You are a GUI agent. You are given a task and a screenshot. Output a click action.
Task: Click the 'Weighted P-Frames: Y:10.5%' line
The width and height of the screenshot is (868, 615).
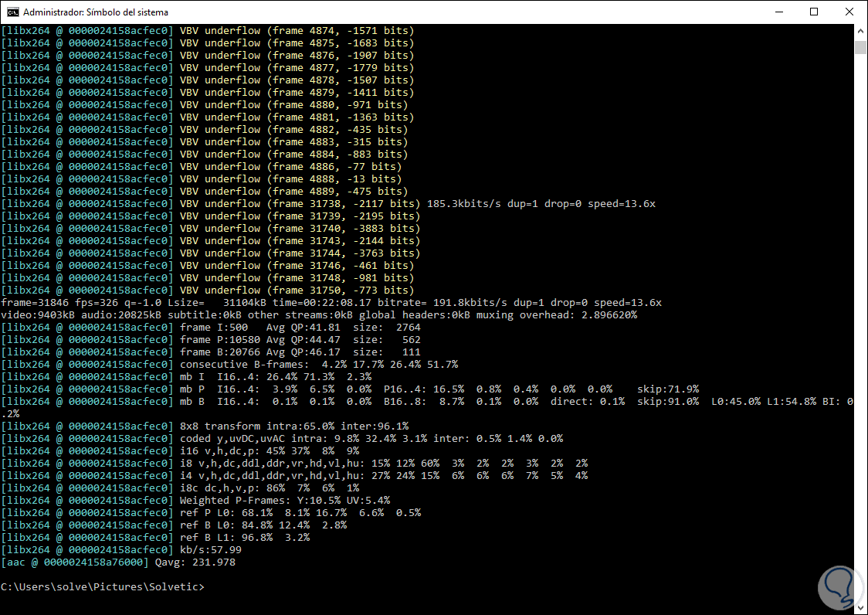pyautogui.click(x=195, y=501)
